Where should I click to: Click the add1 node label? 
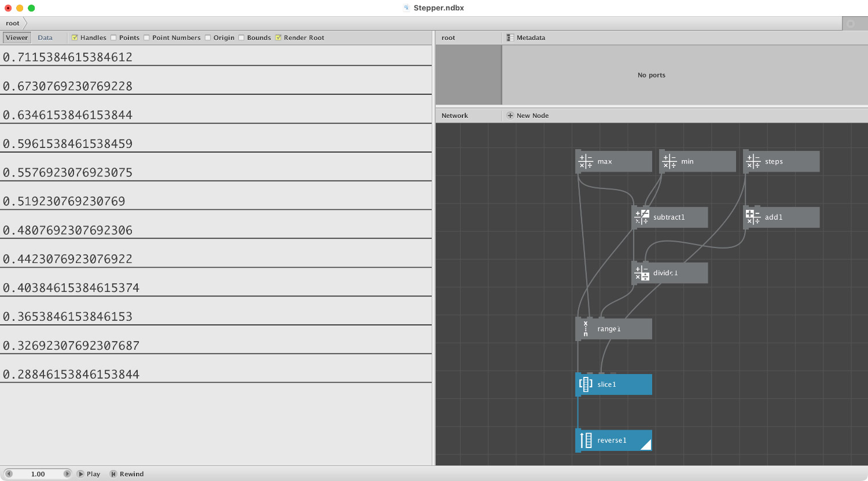[774, 217]
